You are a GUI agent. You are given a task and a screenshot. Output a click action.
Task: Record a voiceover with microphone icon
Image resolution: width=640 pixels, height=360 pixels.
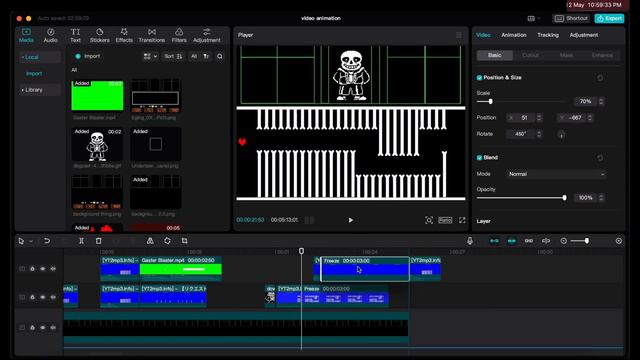click(x=470, y=241)
